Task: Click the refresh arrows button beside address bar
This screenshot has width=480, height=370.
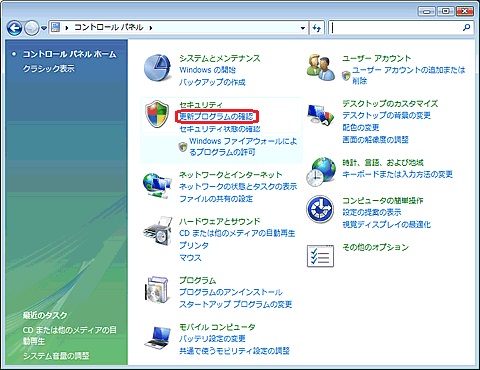Action: 317,28
